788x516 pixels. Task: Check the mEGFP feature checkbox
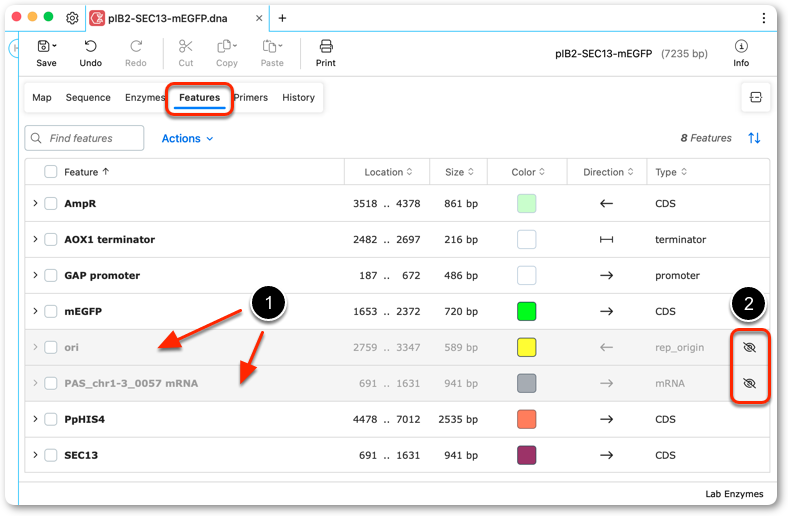(x=51, y=312)
